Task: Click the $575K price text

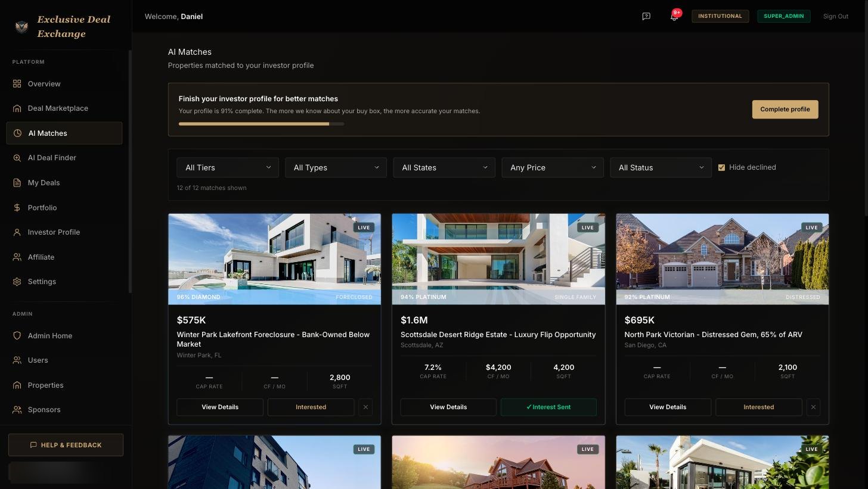Action: click(x=191, y=320)
